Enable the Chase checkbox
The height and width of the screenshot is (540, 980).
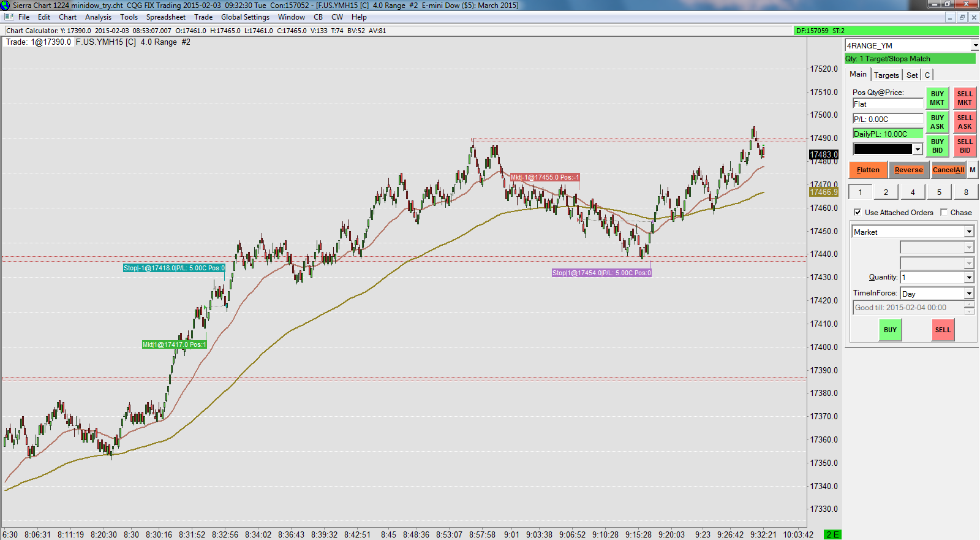[x=944, y=212]
